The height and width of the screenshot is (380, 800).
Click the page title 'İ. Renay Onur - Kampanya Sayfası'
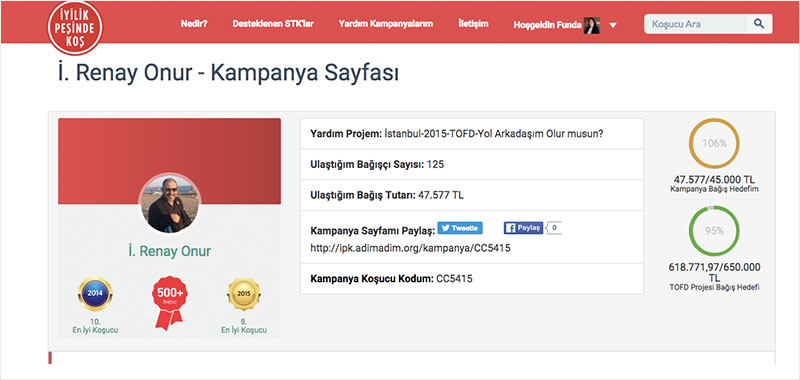click(228, 72)
